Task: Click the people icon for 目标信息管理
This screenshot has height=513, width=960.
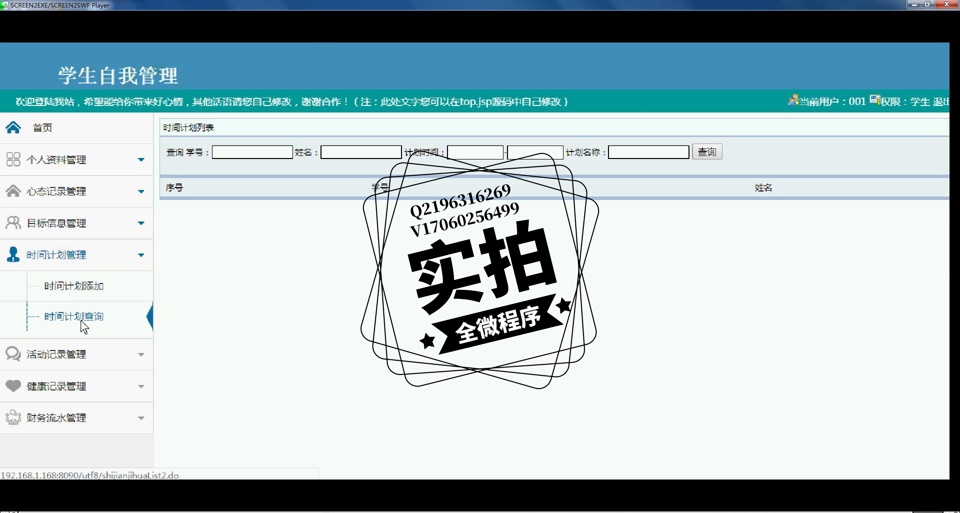Action: [13, 223]
